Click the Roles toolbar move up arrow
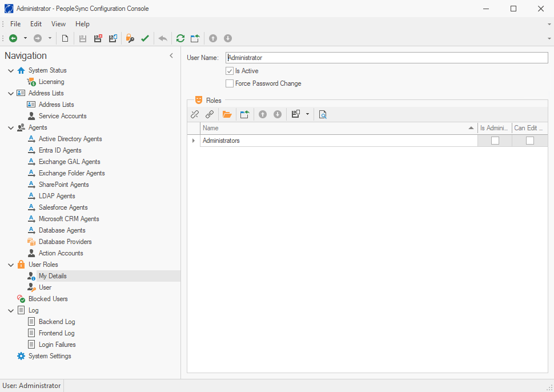The width and height of the screenshot is (554, 392). (x=263, y=114)
